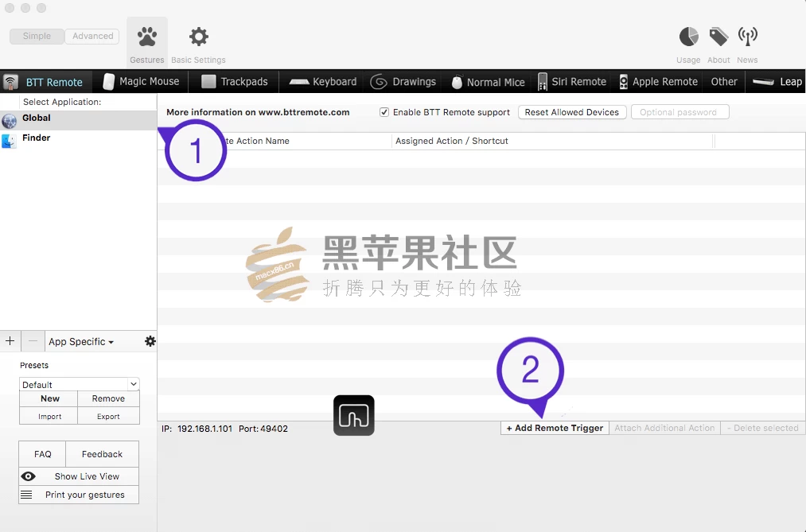Switch to the Drawings tab
This screenshot has height=532, width=806.
point(403,82)
